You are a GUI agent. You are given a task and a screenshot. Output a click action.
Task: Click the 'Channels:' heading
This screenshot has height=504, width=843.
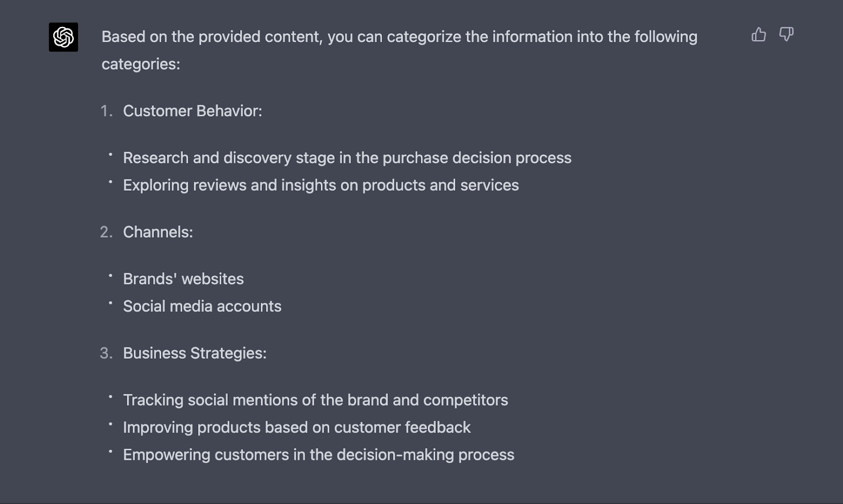[158, 232]
